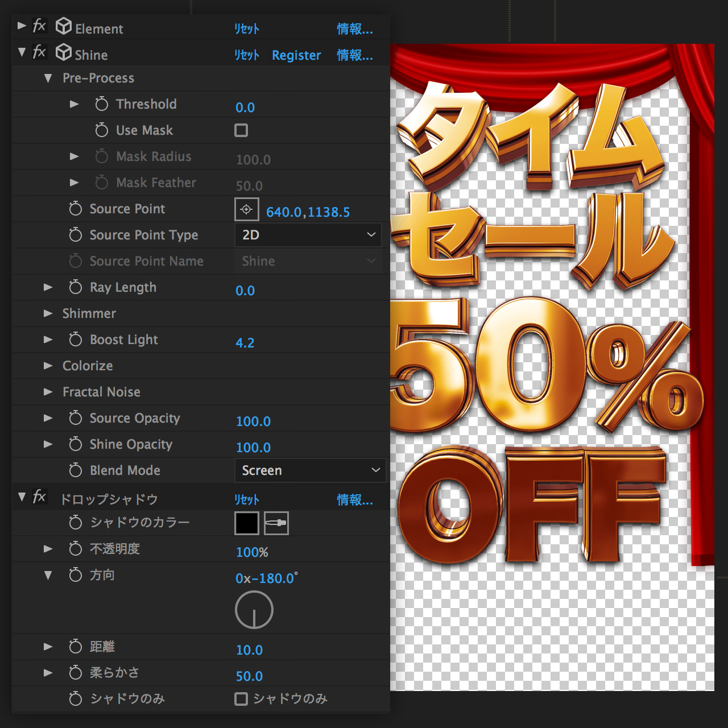Open the Blend Mode dropdown showing Screen
728x728 pixels.
click(x=310, y=470)
